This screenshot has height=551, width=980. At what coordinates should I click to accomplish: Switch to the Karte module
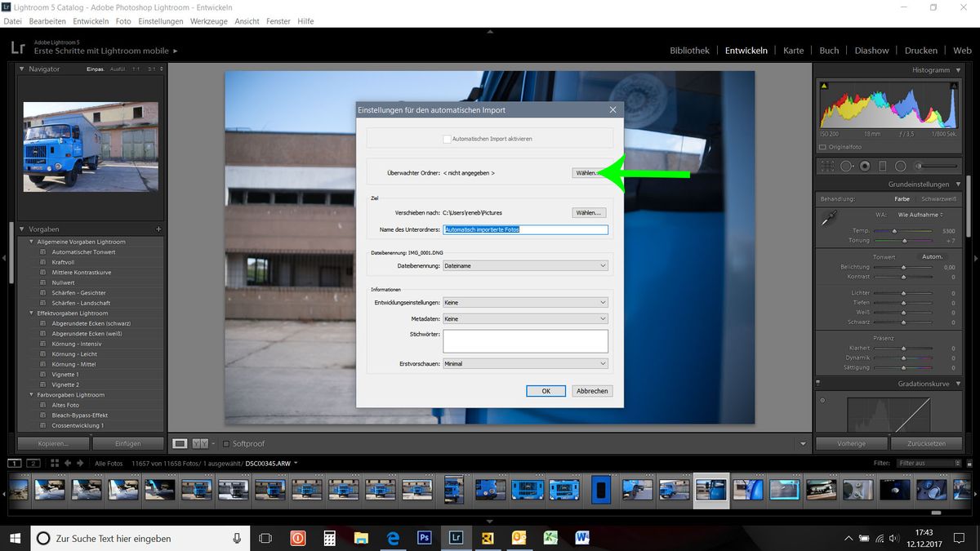[794, 51]
